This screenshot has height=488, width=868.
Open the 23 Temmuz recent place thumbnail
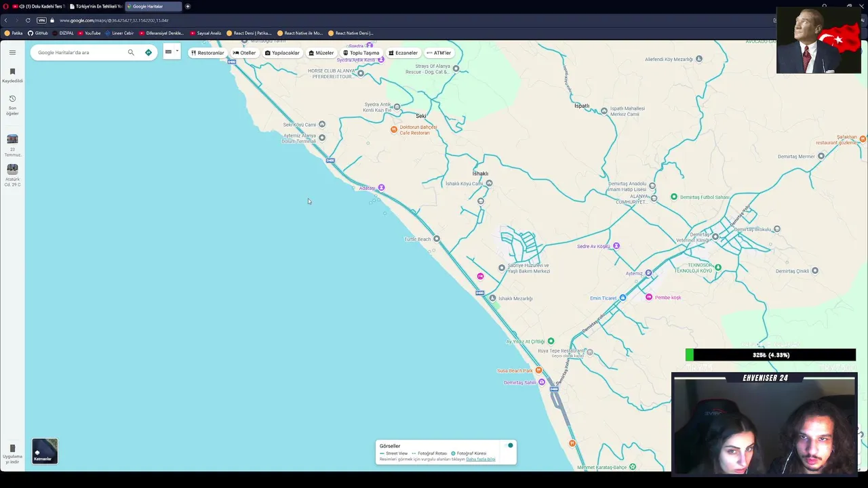12,139
